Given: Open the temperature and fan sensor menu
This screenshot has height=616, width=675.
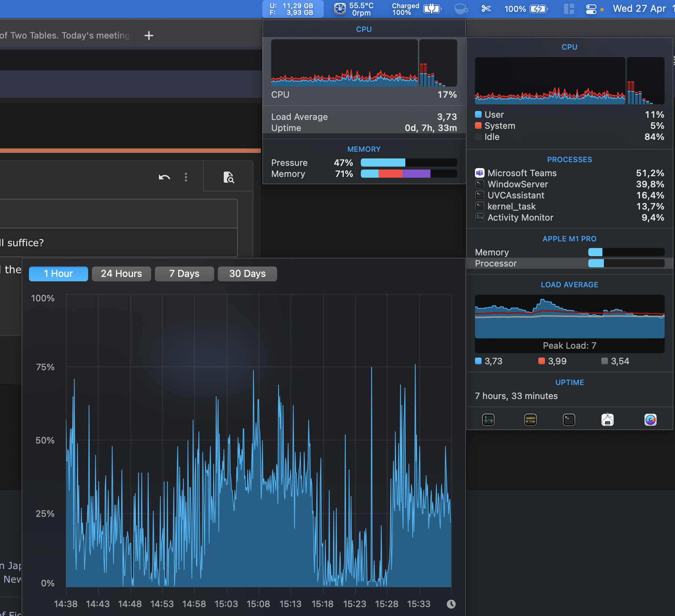Looking at the screenshot, I should (x=354, y=9).
